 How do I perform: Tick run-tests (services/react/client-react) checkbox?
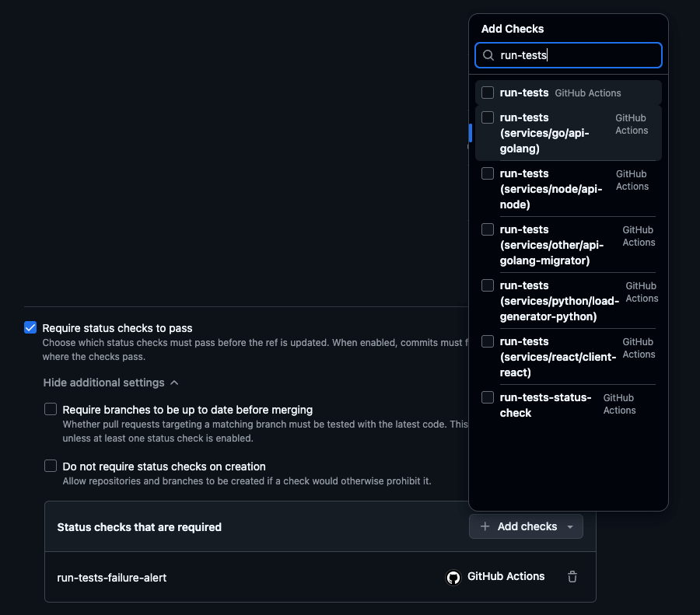tap(488, 341)
